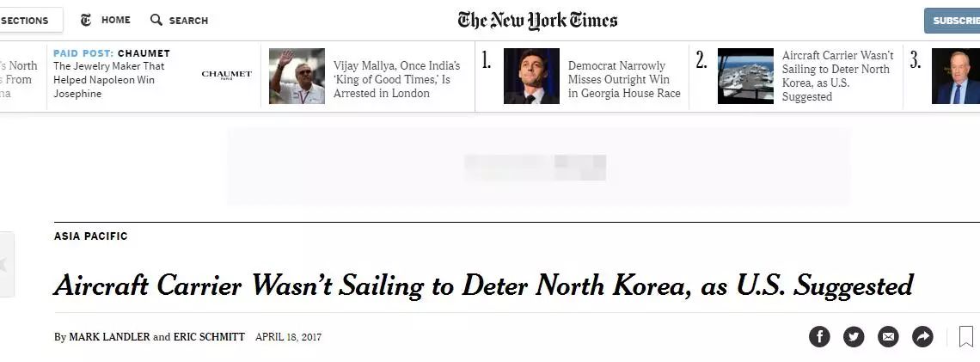980x362 pixels.
Task: Click The New York Times logo
Action: (537, 20)
